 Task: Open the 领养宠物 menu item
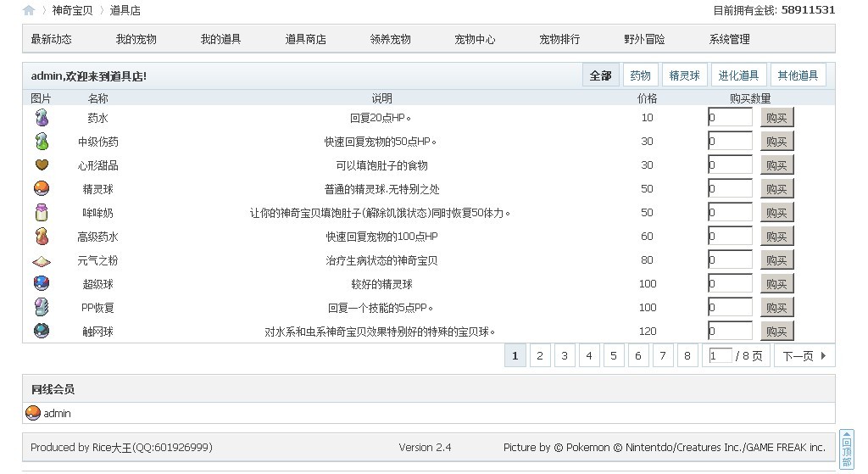[390, 39]
